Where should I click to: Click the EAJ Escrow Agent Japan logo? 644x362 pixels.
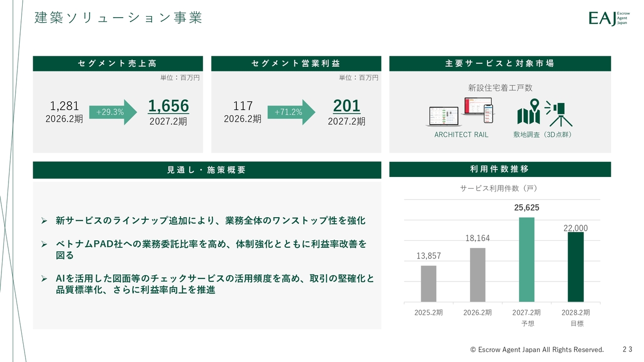[609, 19]
